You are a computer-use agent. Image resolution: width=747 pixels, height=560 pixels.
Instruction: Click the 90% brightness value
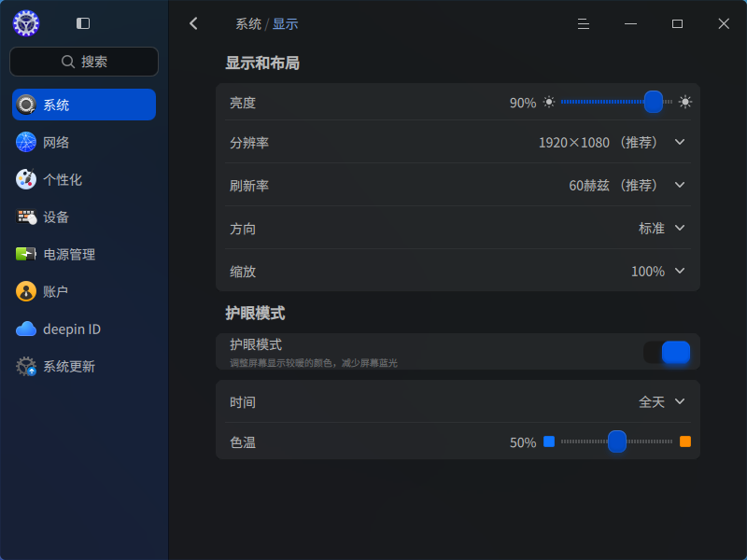[x=523, y=103]
